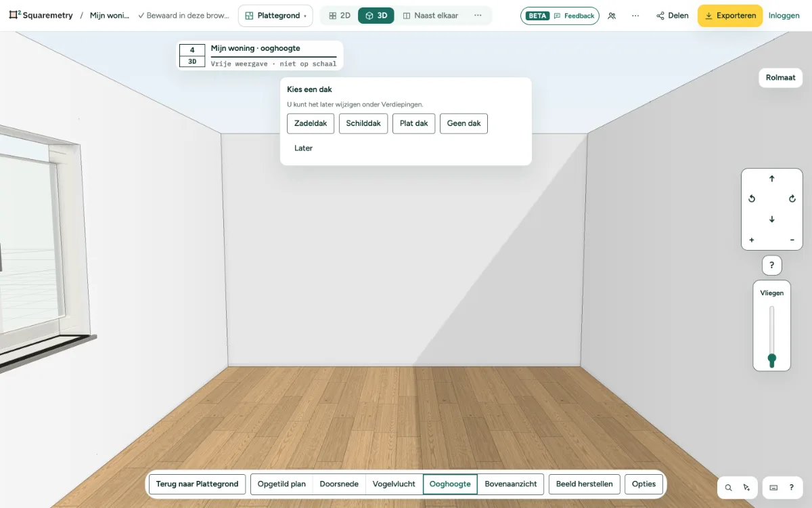Open more view options after Naast elkaar
Image resolution: width=812 pixels, height=508 pixels.
click(x=478, y=16)
